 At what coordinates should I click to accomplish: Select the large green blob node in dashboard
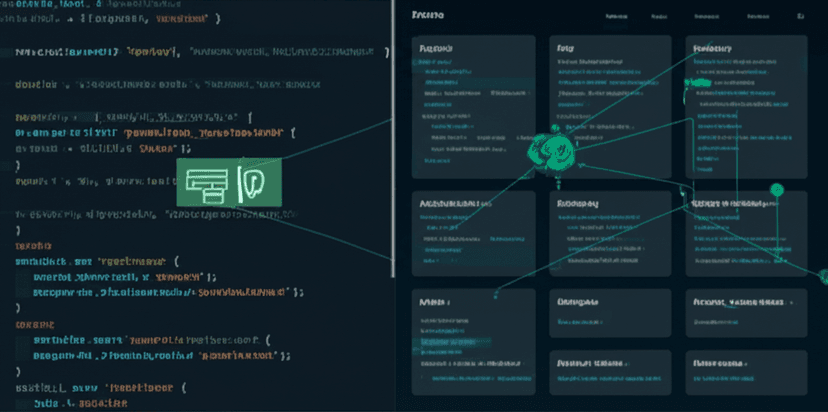pos(549,150)
